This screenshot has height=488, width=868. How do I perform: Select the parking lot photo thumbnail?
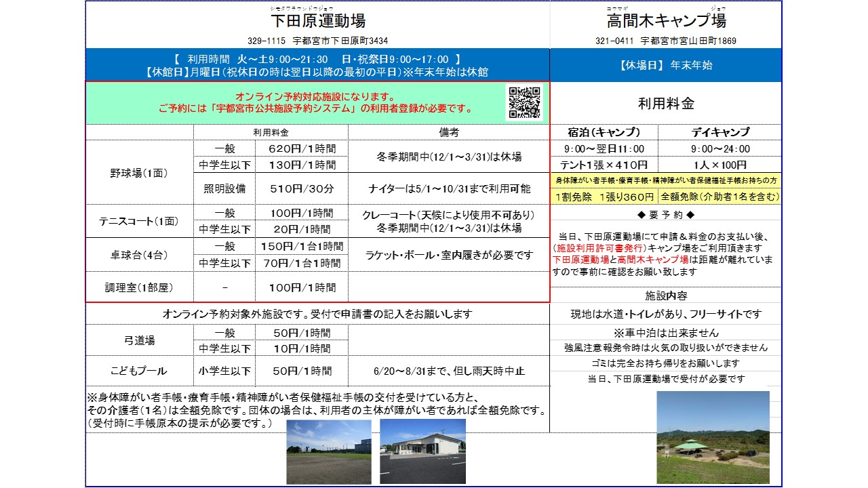point(329,451)
